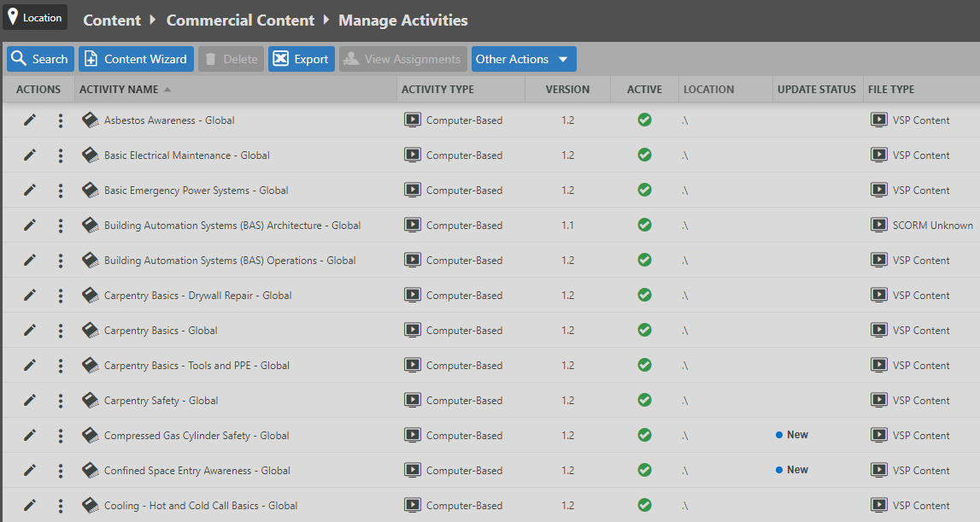Click the edit pencil for Carpentry Basics - Global

(x=29, y=330)
